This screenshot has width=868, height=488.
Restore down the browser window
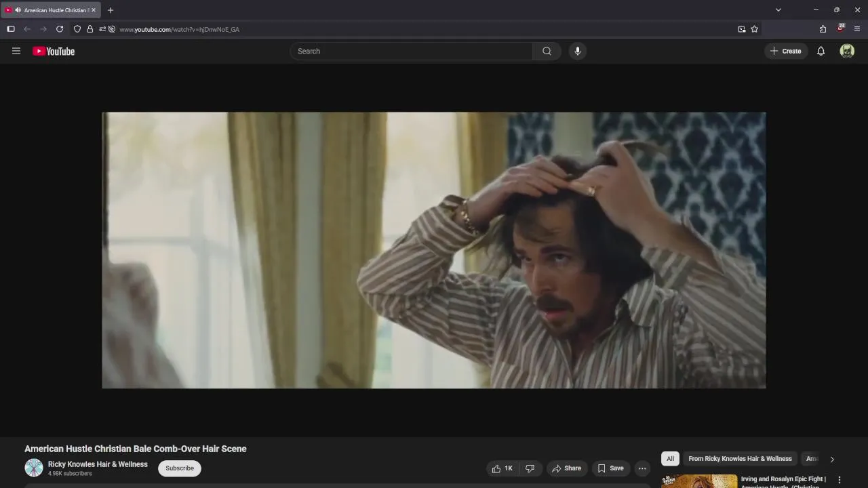pos(837,10)
